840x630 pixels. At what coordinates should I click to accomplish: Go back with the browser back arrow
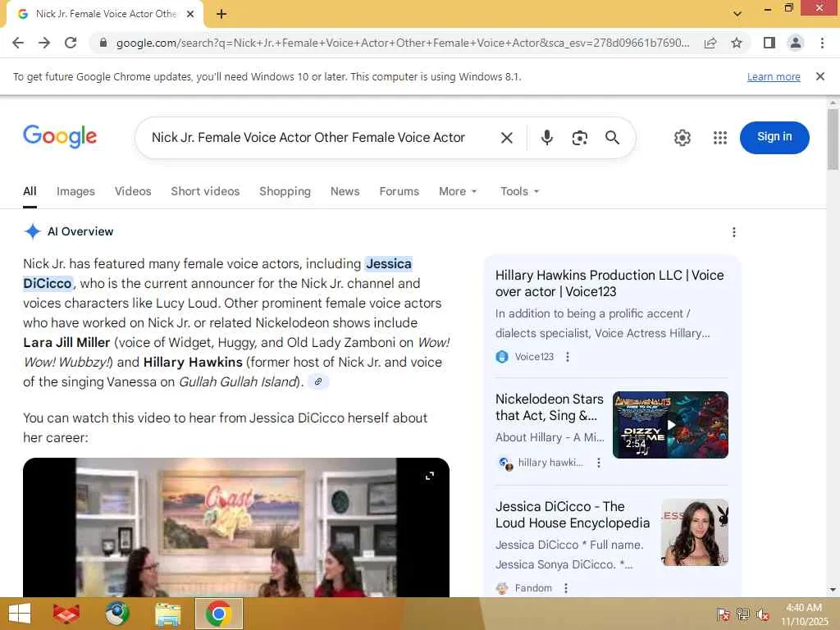coord(18,43)
